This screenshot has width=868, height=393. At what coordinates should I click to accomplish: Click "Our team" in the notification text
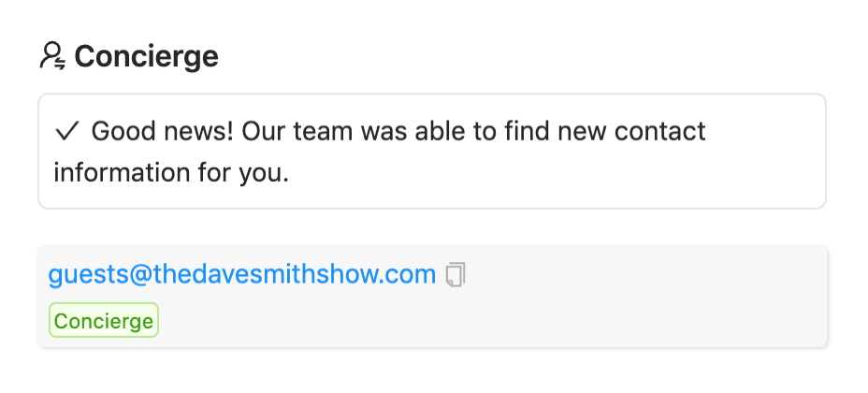click(x=291, y=131)
